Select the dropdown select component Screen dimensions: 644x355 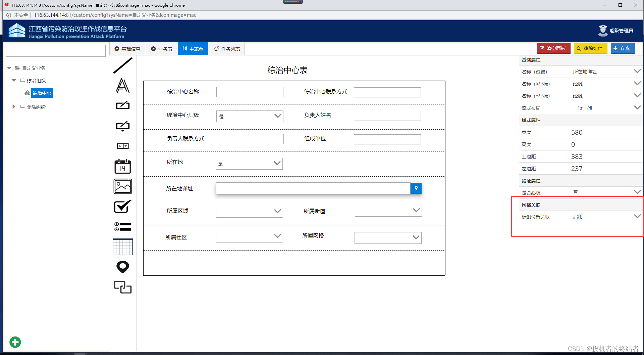point(123,146)
